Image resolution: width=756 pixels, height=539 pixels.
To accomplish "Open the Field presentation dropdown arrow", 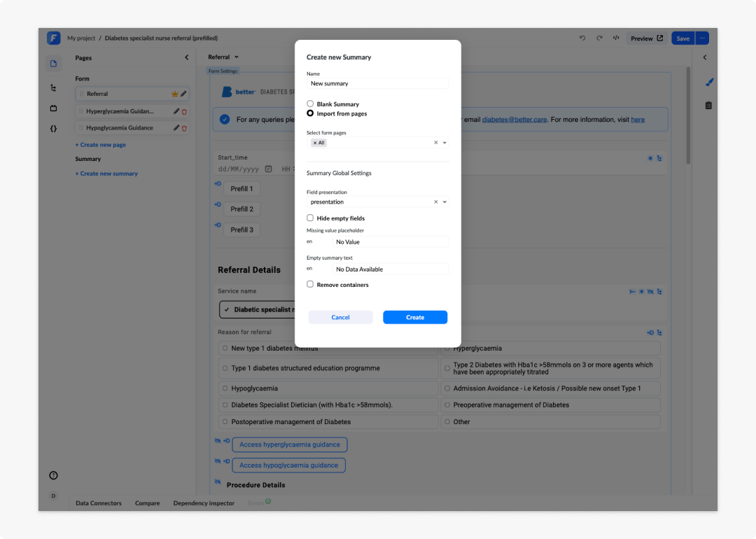I will click(444, 202).
